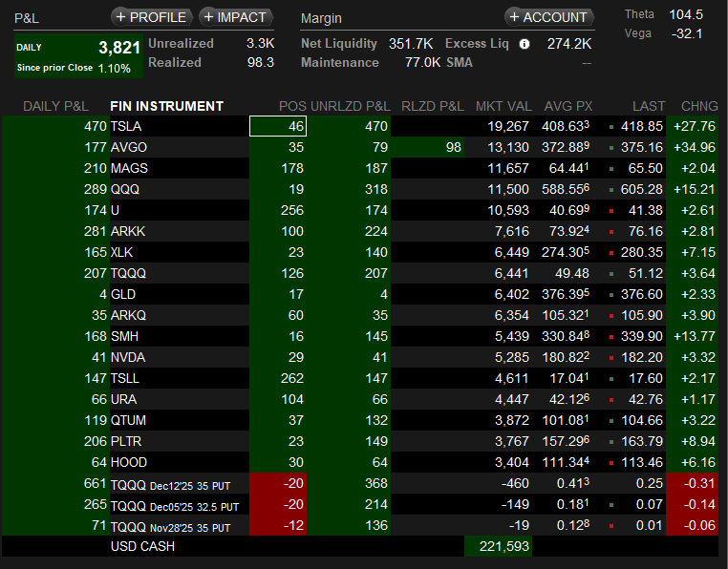Open the + ACCOUNT button

tap(548, 17)
